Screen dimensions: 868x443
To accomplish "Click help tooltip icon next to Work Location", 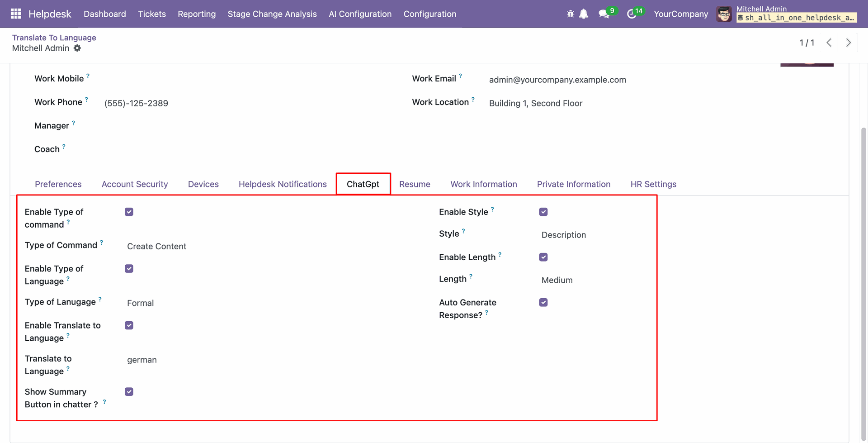I will coord(473,100).
